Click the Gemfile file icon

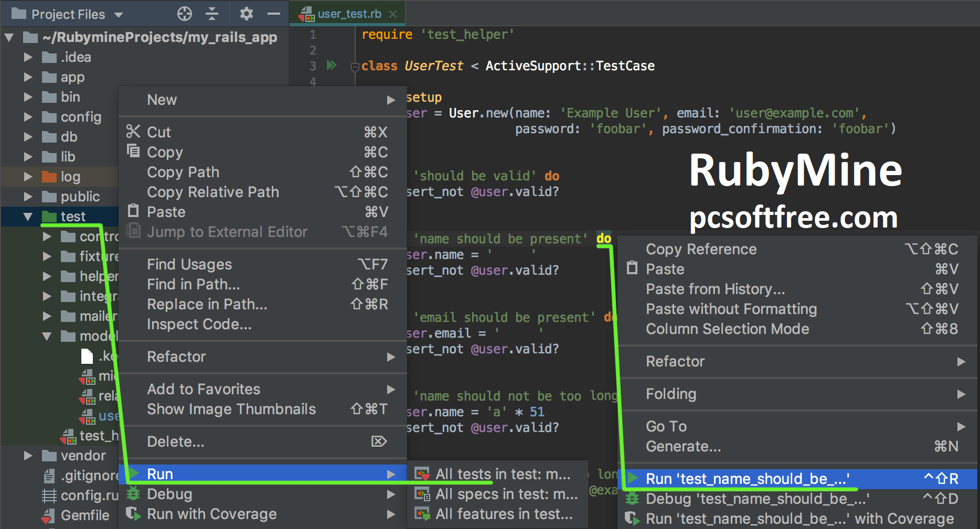coord(48,516)
